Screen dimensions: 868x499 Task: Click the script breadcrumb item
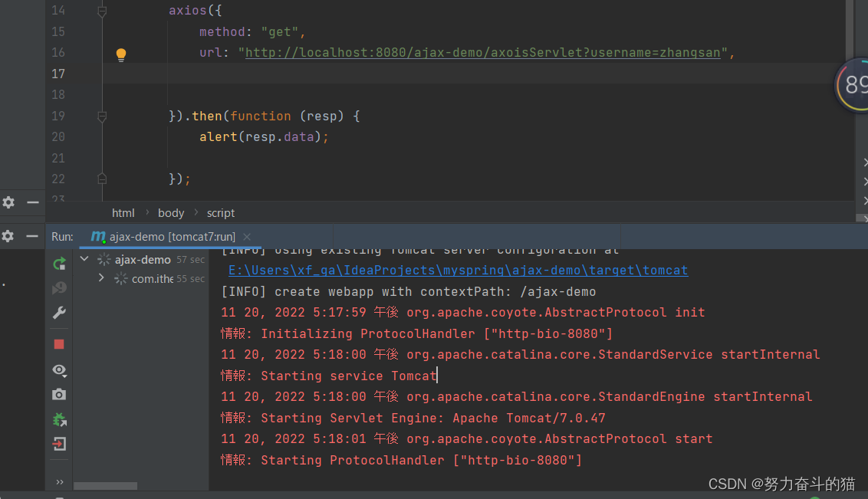[221, 212]
